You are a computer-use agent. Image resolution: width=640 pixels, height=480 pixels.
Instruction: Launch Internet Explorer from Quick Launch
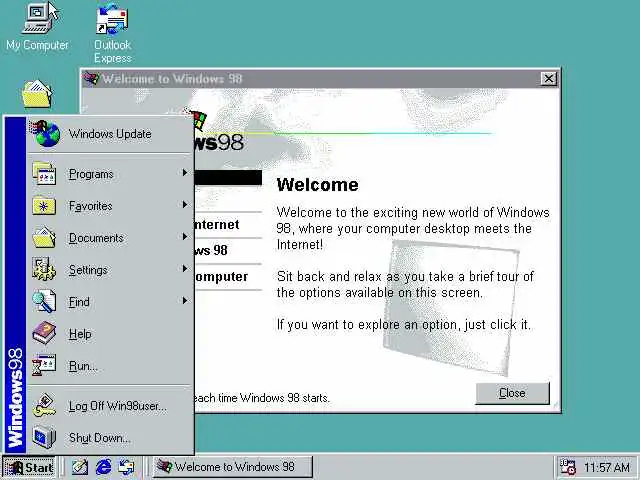pyautogui.click(x=103, y=467)
